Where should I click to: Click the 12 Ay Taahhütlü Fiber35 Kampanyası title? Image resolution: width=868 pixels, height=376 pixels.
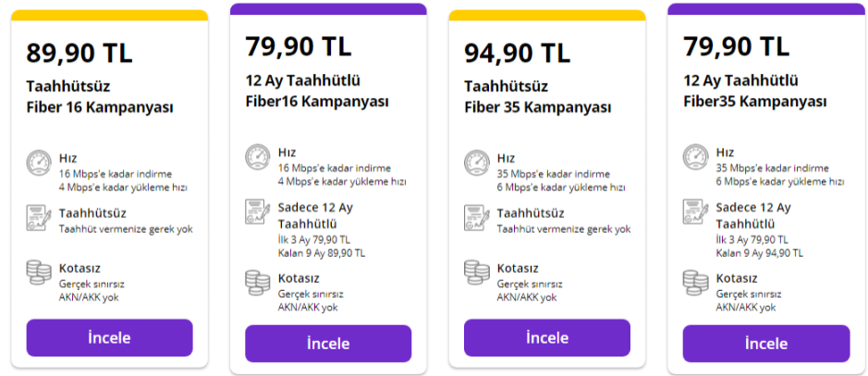755,91
